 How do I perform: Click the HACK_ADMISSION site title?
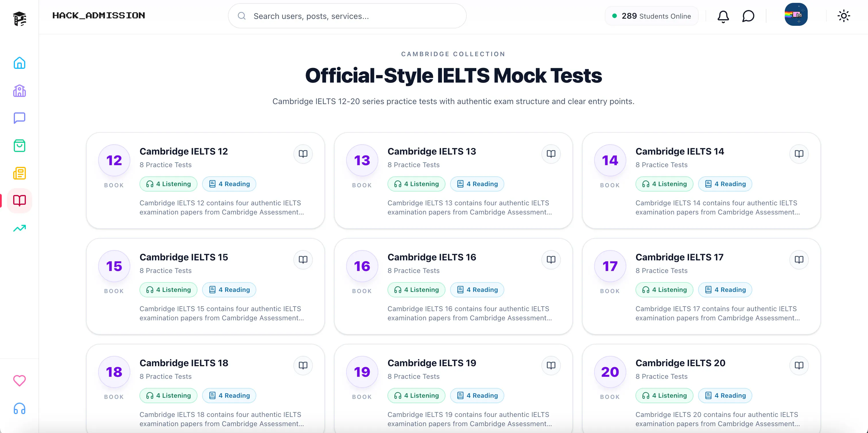99,15
